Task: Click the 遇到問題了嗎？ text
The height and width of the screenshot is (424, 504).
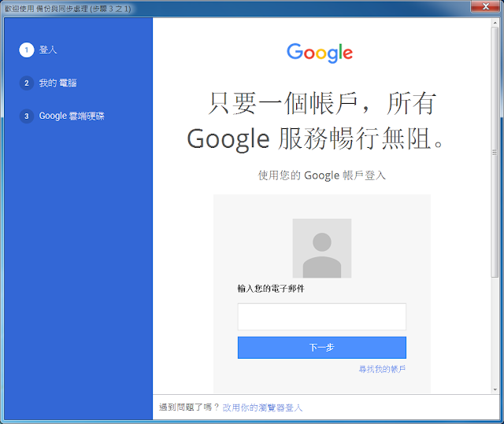Action: click(x=189, y=407)
